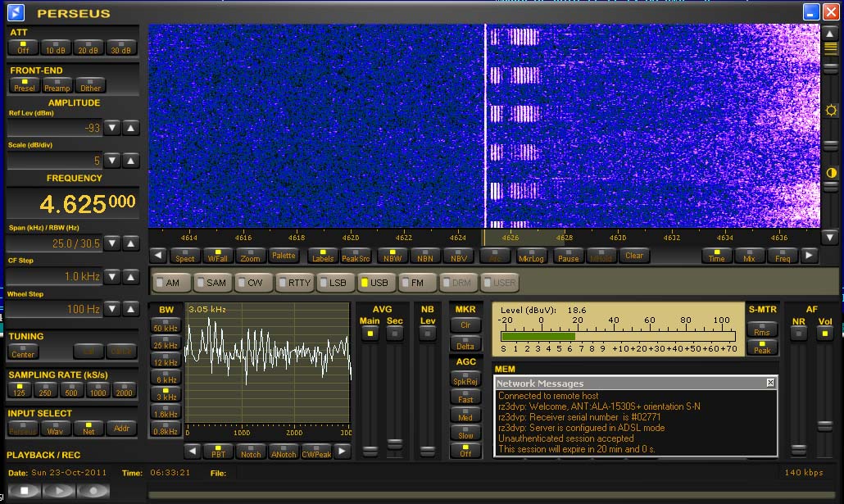Start playback with the play triangle button
The width and height of the screenshot is (844, 504).
pos(59,491)
